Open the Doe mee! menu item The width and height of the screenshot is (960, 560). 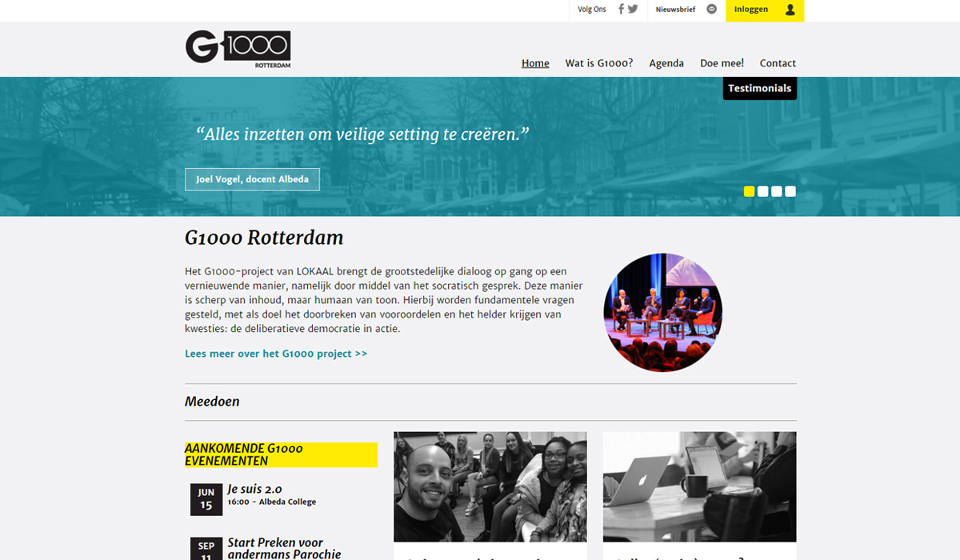(722, 63)
